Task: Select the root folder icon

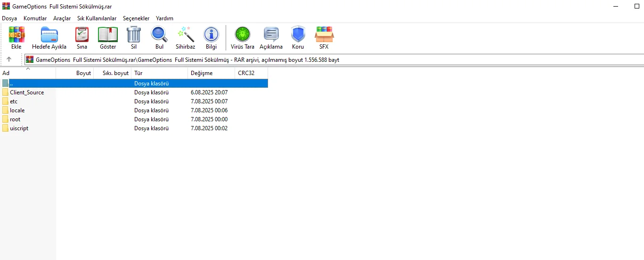Action: point(5,119)
